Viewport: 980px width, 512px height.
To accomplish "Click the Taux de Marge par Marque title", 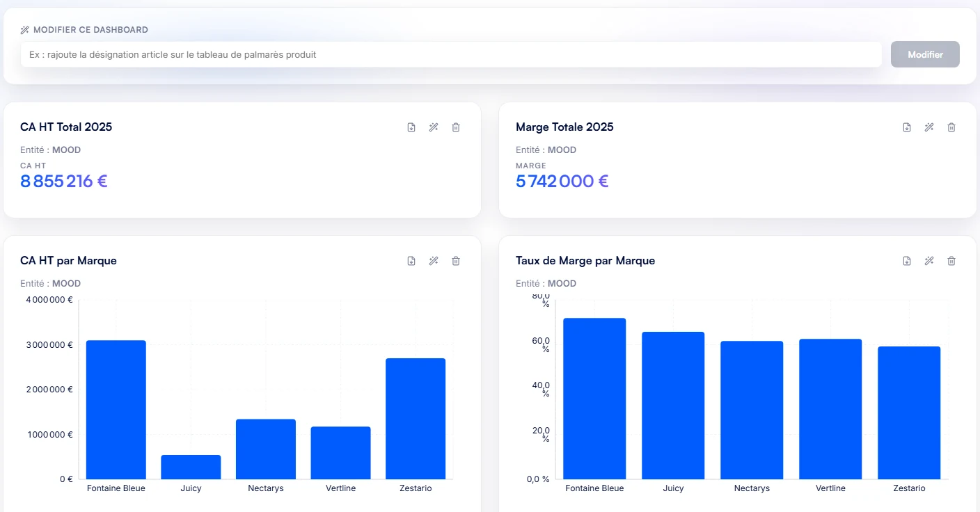I will (585, 260).
